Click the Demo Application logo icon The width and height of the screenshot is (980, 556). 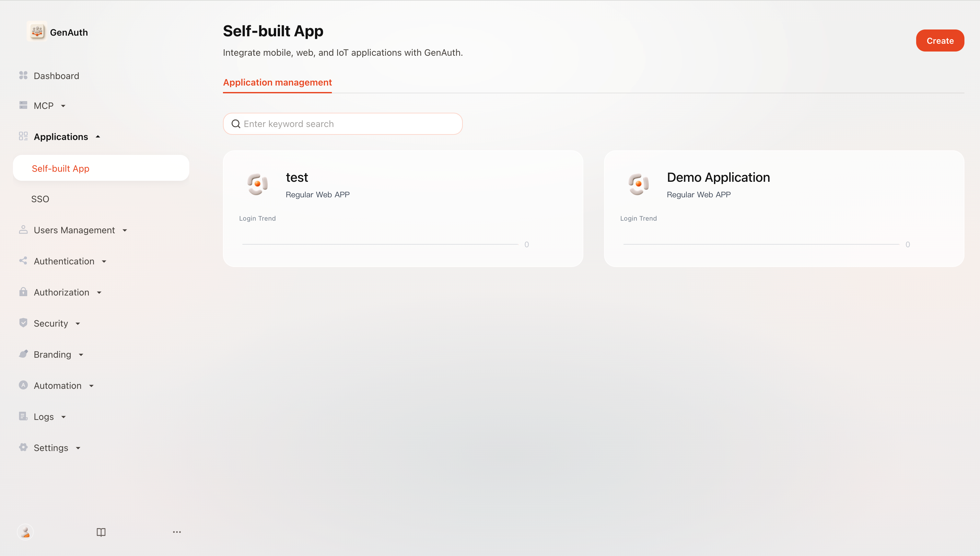click(x=638, y=184)
